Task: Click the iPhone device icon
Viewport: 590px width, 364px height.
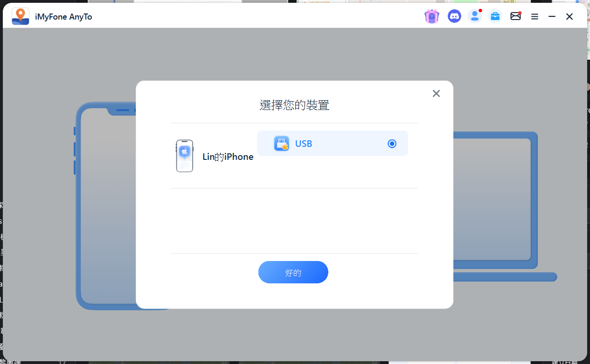Action: pos(185,156)
